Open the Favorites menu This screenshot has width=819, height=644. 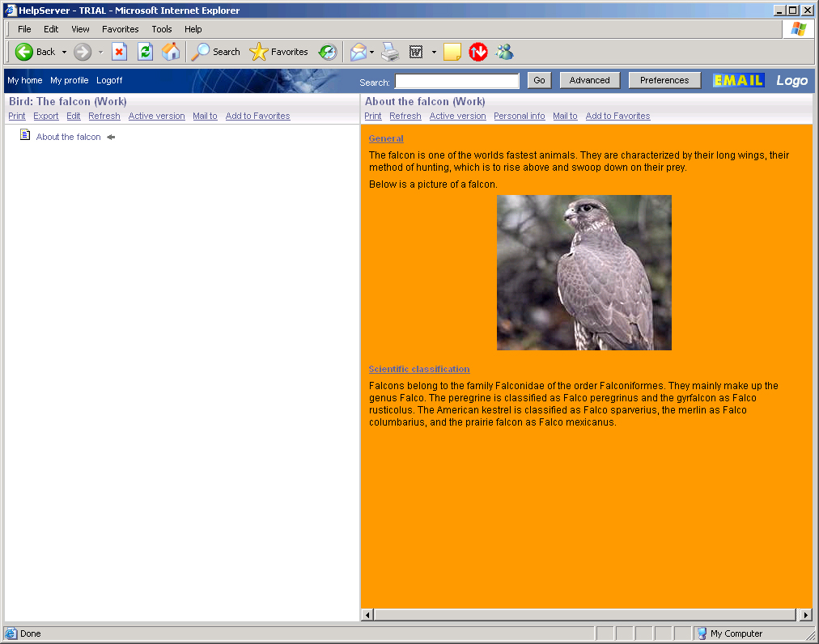tap(120, 29)
